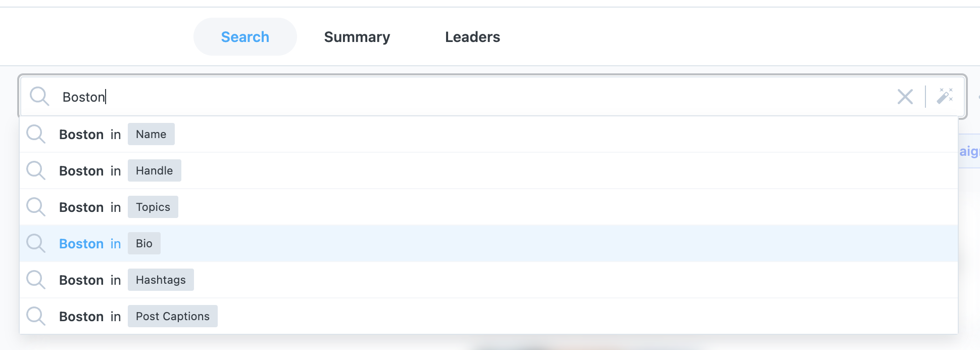980x350 pixels.
Task: Select the Post Captions filter tag
Action: [172, 317]
